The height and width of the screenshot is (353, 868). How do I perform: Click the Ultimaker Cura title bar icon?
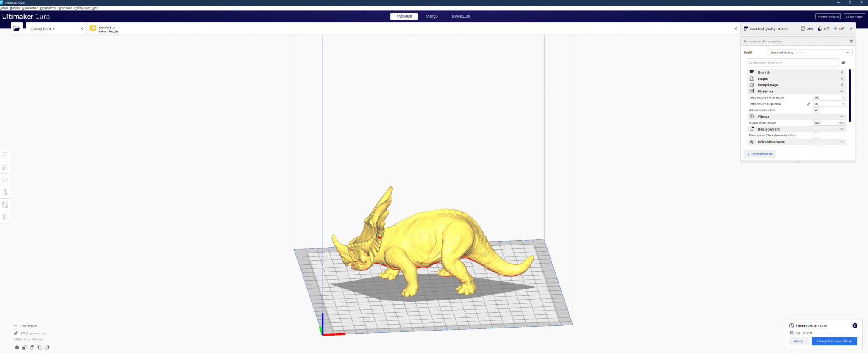pos(2,3)
